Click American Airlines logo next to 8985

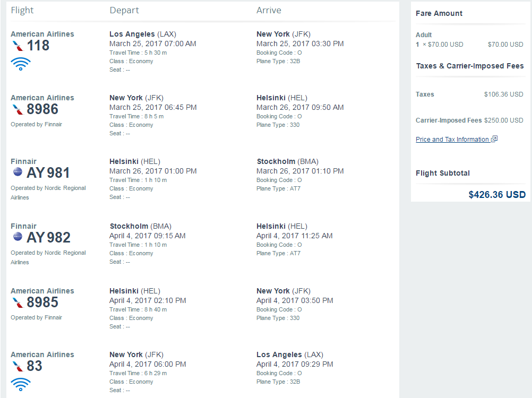(x=18, y=302)
